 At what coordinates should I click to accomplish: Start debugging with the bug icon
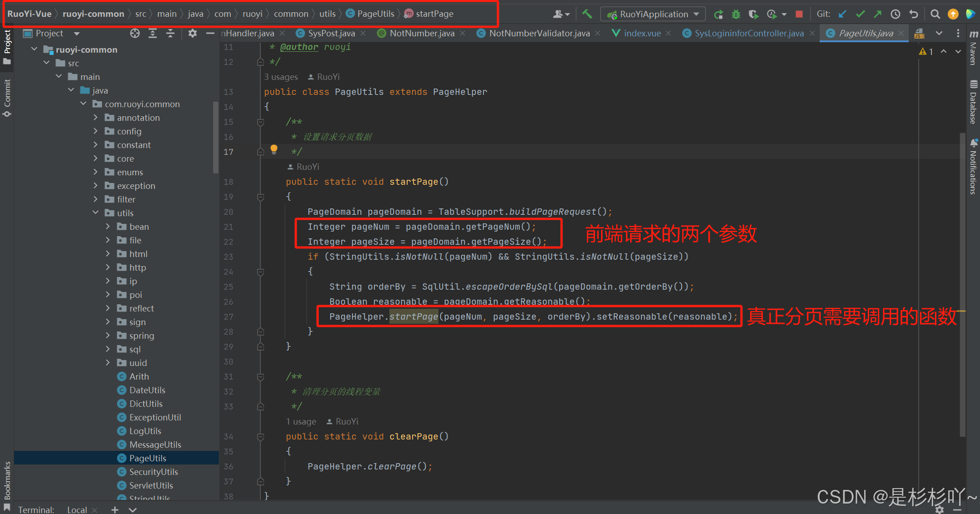tap(736, 14)
